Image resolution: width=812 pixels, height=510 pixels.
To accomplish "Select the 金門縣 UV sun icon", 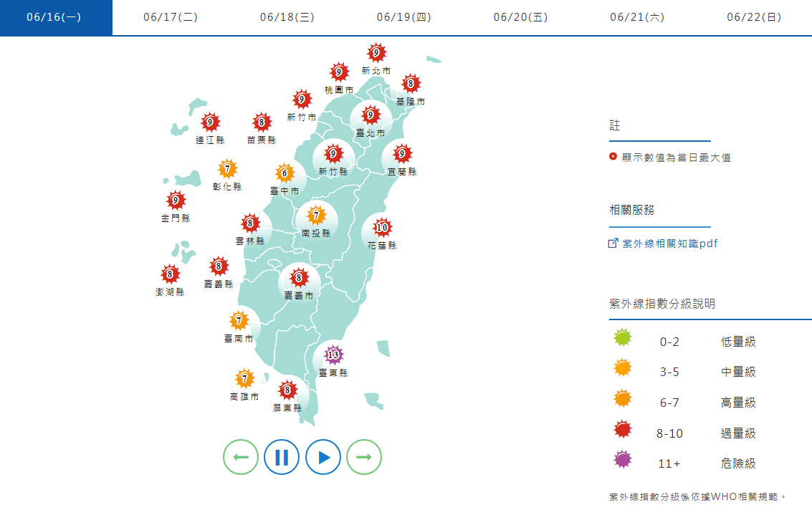I will click(x=176, y=201).
